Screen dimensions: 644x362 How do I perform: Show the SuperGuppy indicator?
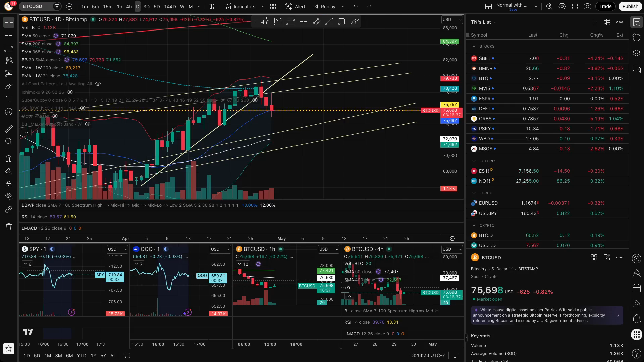[x=255, y=100]
